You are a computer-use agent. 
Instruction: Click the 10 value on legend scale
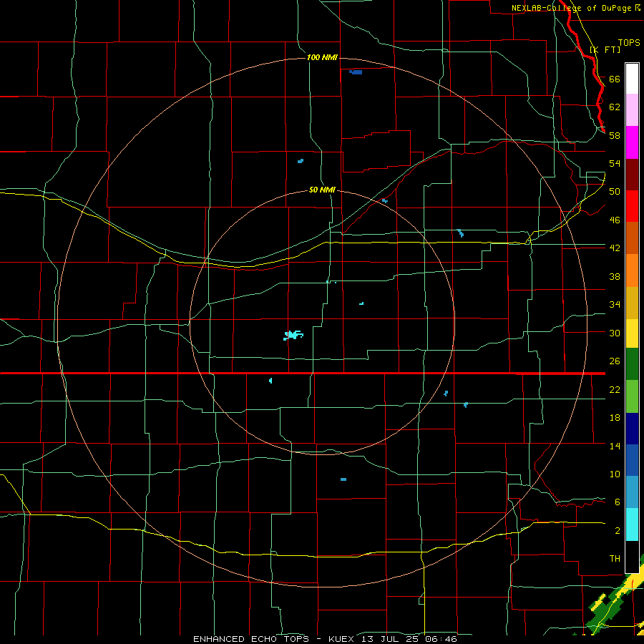click(615, 474)
